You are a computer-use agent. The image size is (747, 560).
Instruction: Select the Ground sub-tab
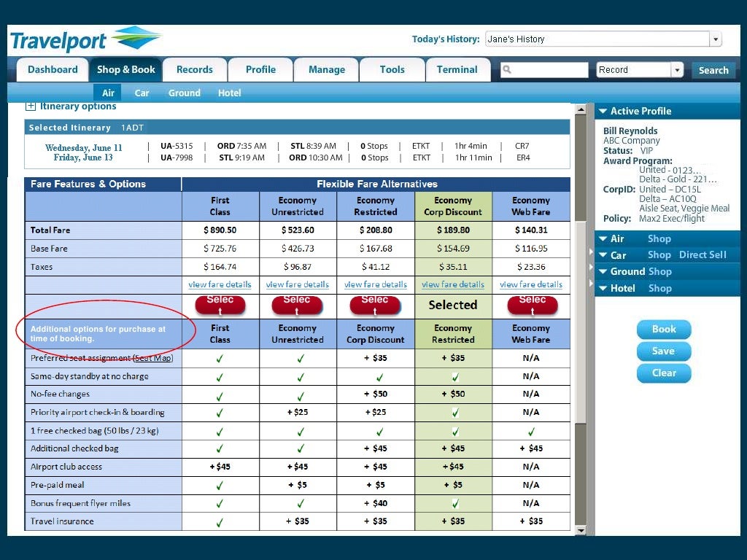tap(185, 93)
